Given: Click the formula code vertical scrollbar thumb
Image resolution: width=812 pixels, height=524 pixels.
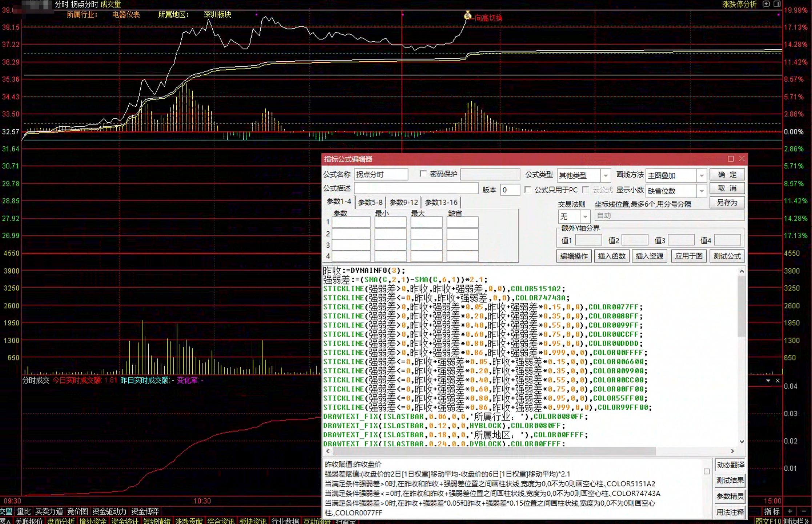Looking at the screenshot, I should [741, 306].
